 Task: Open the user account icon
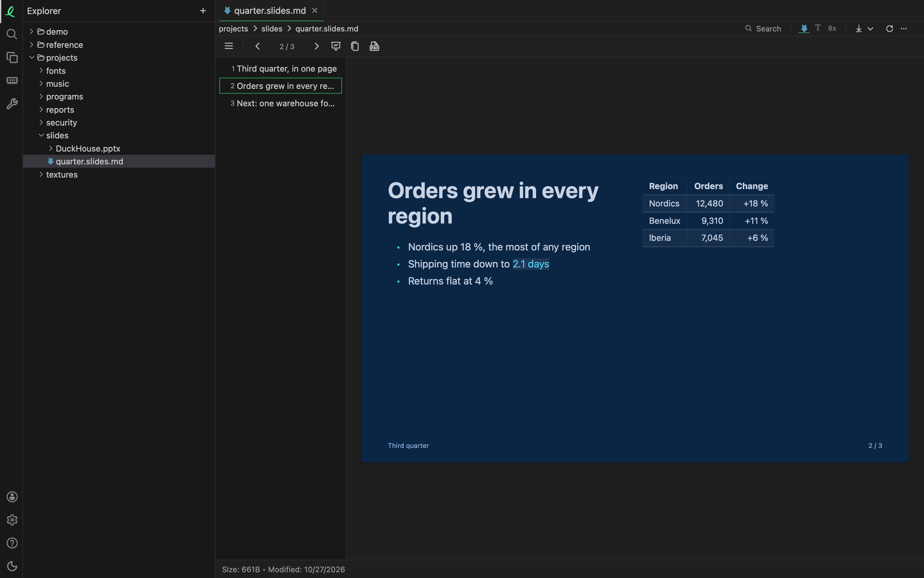pyautogui.click(x=12, y=496)
